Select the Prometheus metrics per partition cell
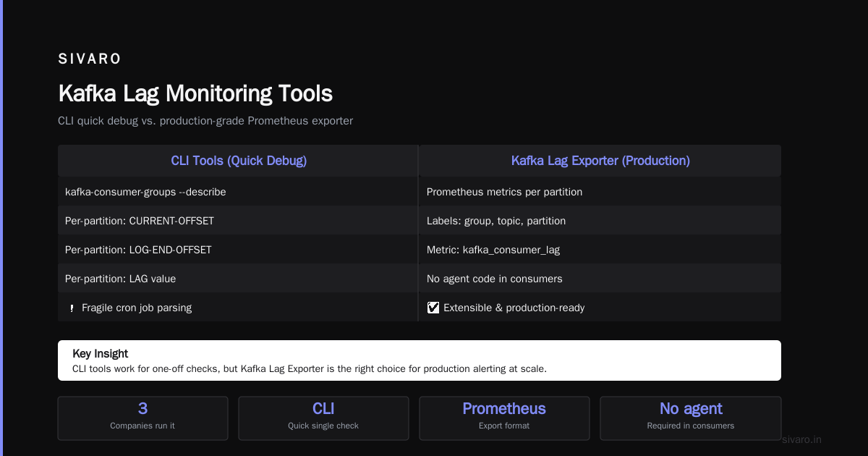Viewport: 868px width, 456px height. (x=600, y=192)
